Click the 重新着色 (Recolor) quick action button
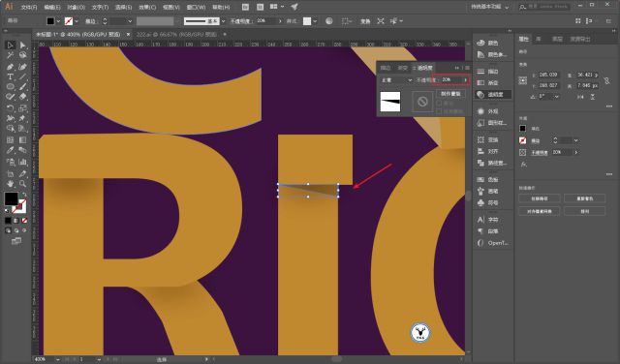 click(x=584, y=198)
